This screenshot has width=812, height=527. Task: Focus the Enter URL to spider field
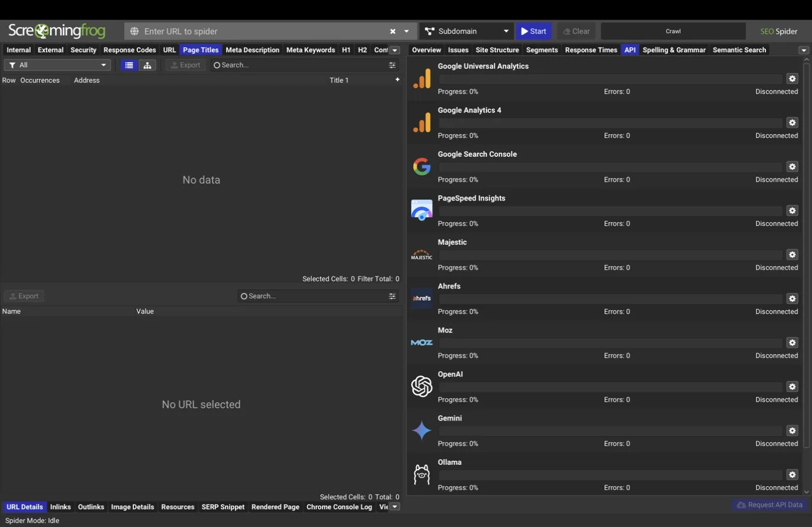[263, 31]
